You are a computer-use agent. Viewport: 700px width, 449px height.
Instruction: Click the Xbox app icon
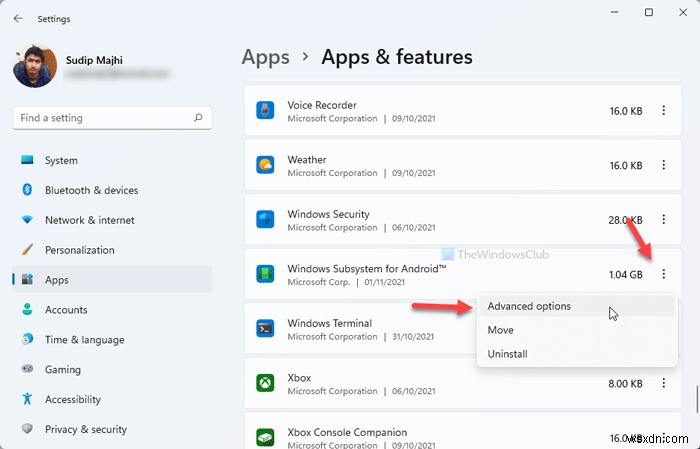pyautogui.click(x=265, y=384)
